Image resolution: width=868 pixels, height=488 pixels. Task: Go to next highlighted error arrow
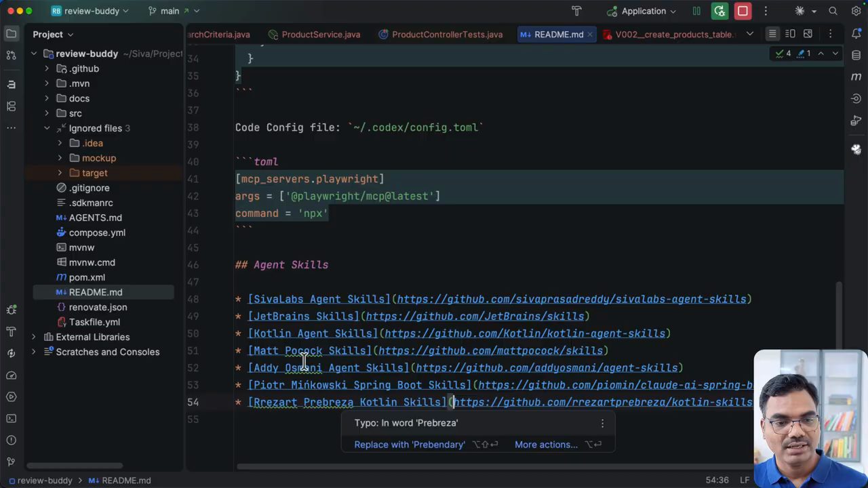[835, 54]
